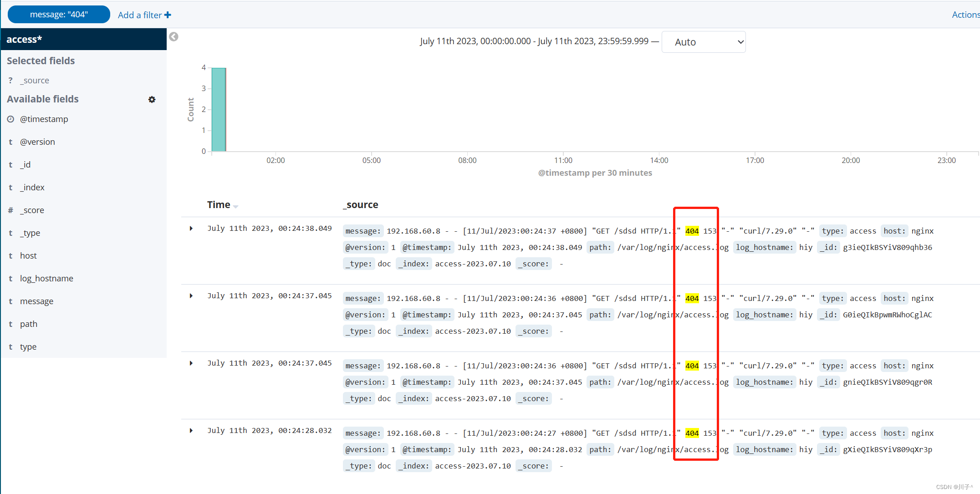This screenshot has height=494, width=980.
Task: Click the message: "404" filter pill
Action: [x=59, y=15]
